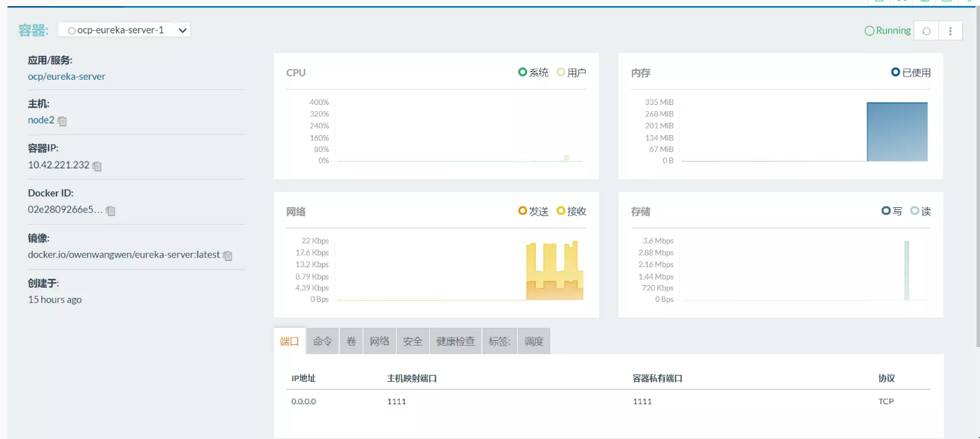Toggle the 接收 network legend series
The image size is (980, 439).
pyautogui.click(x=571, y=211)
